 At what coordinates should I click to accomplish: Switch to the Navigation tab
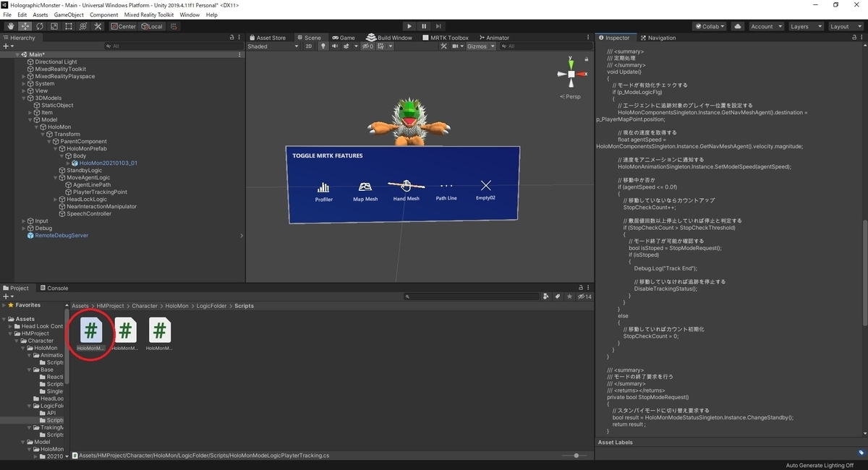click(658, 38)
